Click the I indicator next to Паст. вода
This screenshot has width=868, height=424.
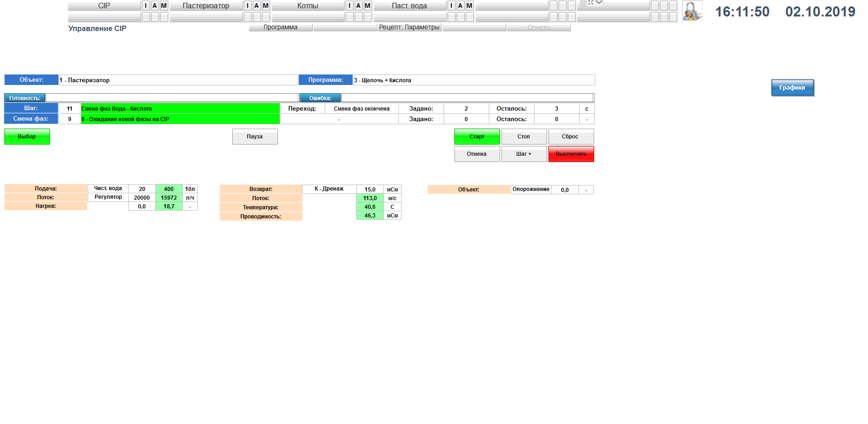tap(451, 6)
